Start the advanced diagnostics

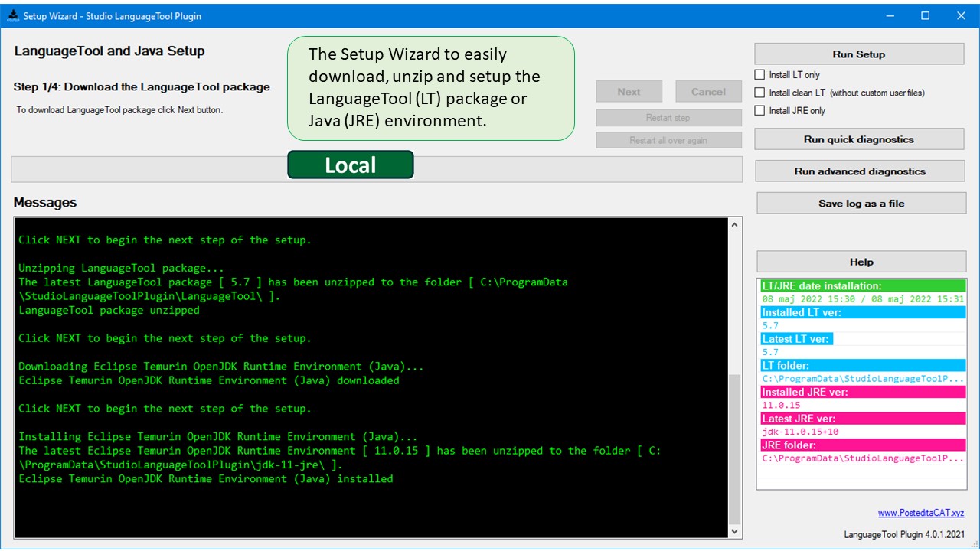tap(859, 171)
